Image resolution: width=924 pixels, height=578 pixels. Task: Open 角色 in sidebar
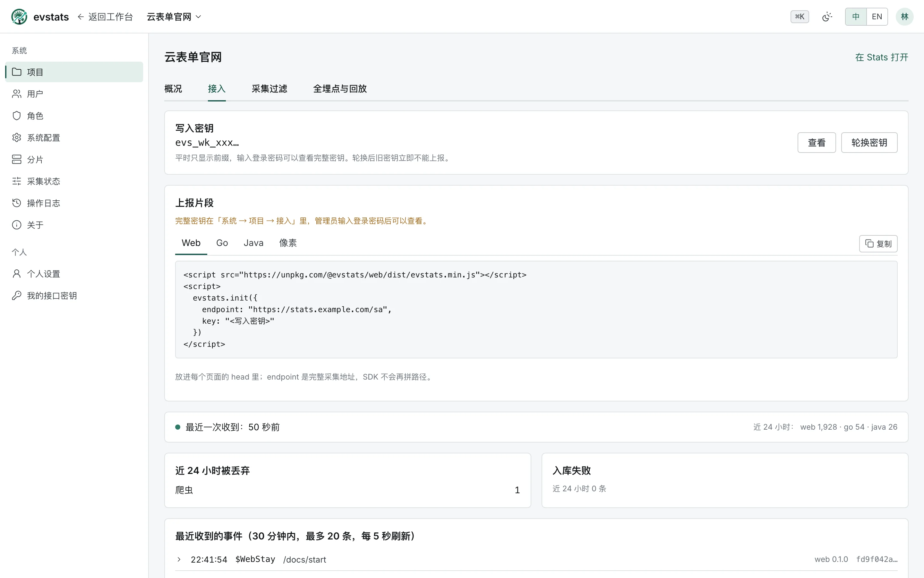coord(74,116)
